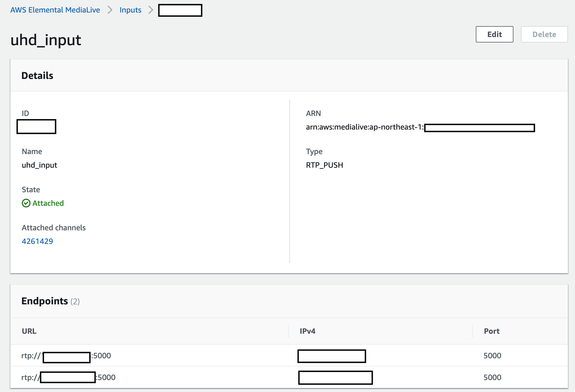Select the second rtp endpoint URL
This screenshot has height=392, width=575.
point(68,377)
